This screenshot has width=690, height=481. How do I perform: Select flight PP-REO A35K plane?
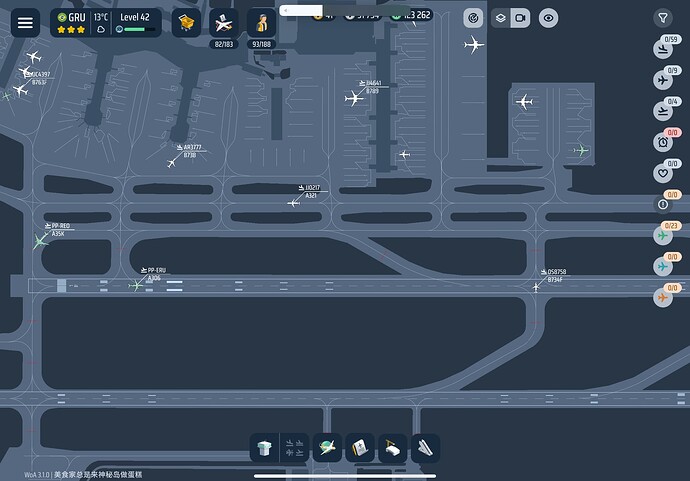click(40, 241)
